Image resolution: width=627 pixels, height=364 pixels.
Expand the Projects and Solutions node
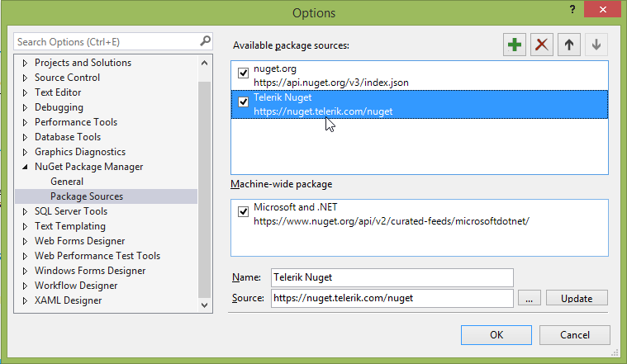coord(25,63)
